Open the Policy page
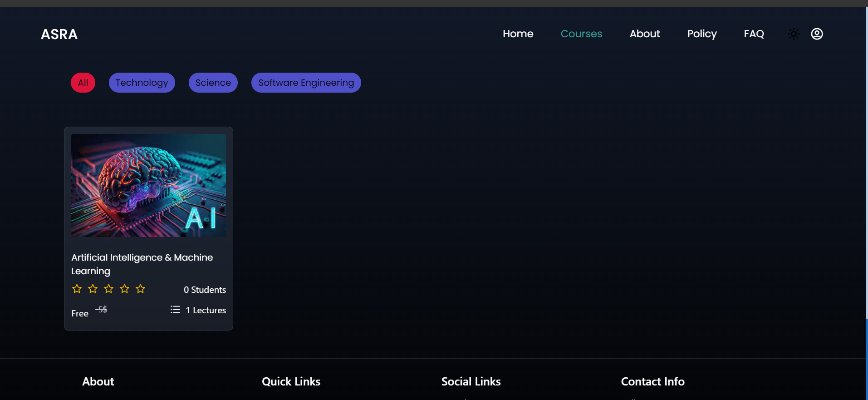The image size is (868, 400). point(701,34)
